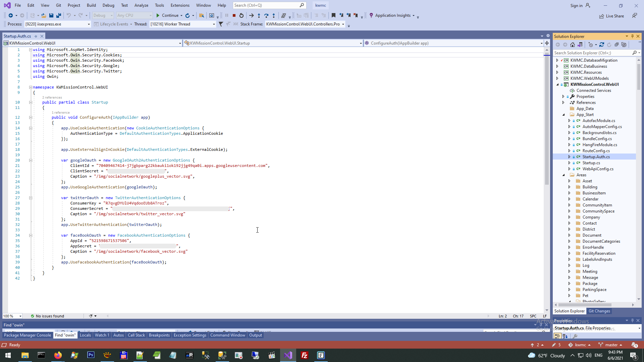
Task: Click Collapse All icon in Solution Explorer
Action: pos(616,45)
